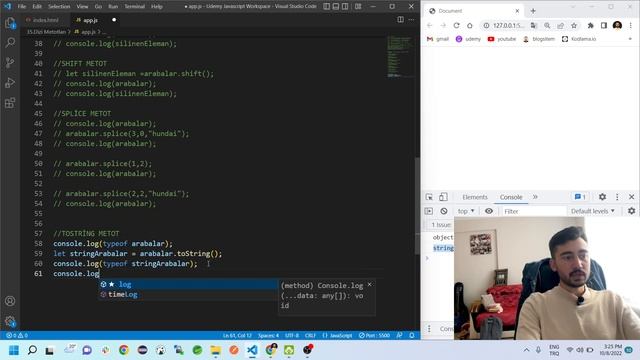Screen dimensions: 640x360
Task: Open a new Chrome tab
Action: [x=533, y=11]
